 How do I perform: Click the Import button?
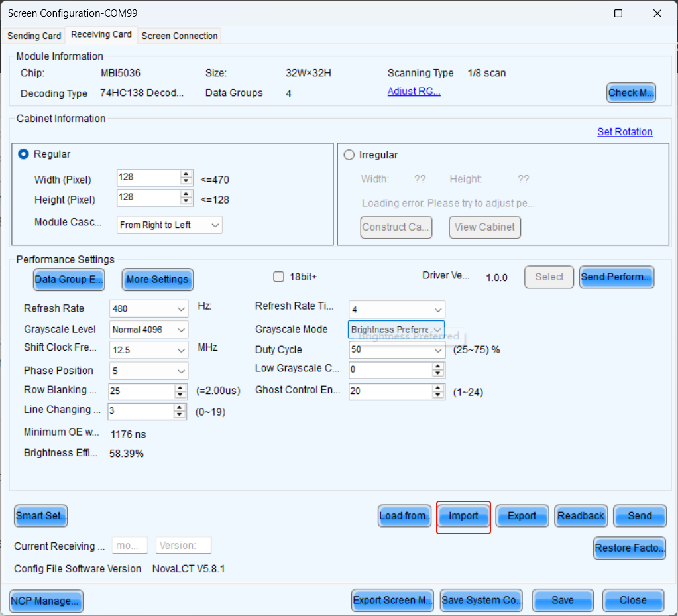(463, 516)
